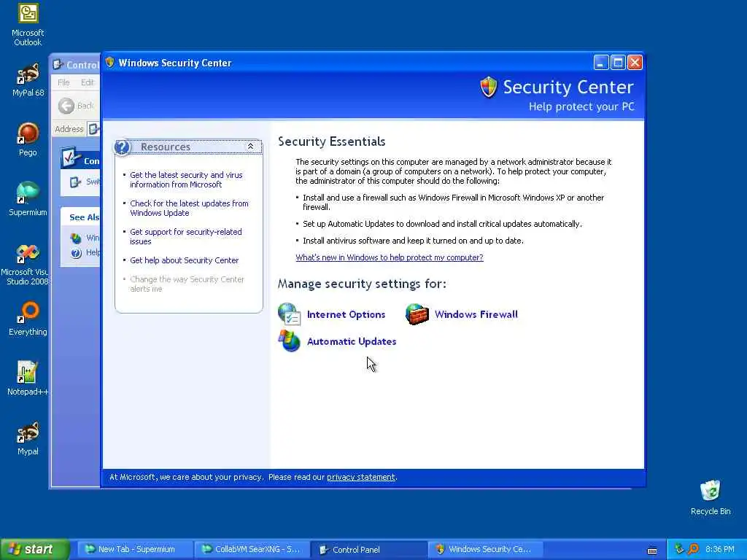Screen dimensions: 747x560
Task: Get latest security and virus information
Action: click(x=186, y=179)
